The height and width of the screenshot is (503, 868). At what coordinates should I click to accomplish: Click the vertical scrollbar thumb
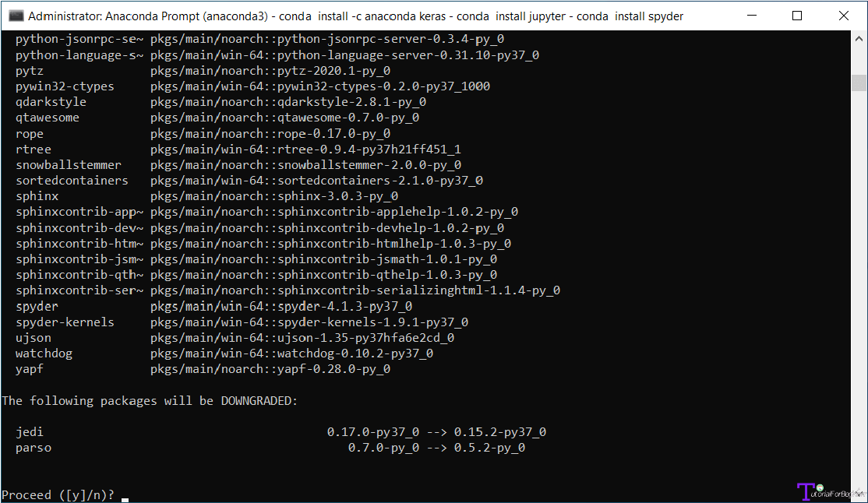pyautogui.click(x=859, y=83)
